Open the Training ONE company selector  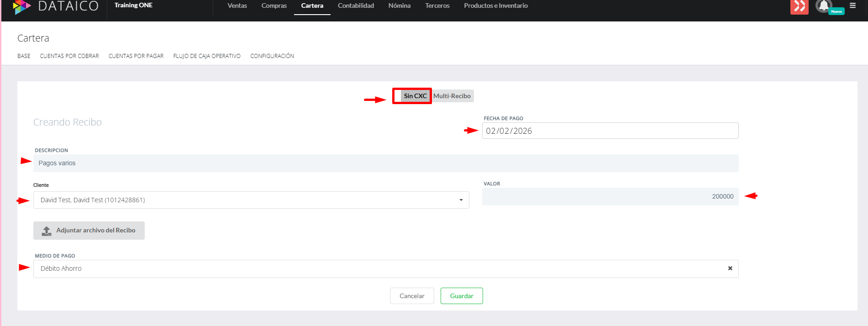133,5
